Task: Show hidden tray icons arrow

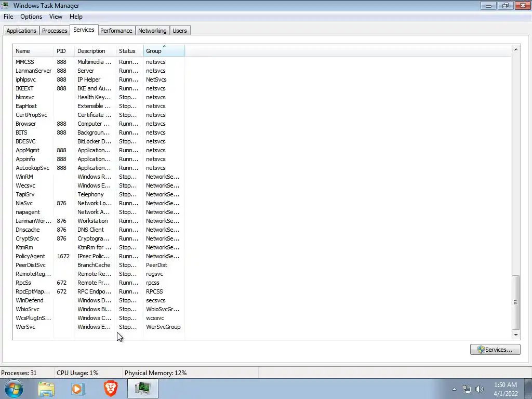Action: 454,389
